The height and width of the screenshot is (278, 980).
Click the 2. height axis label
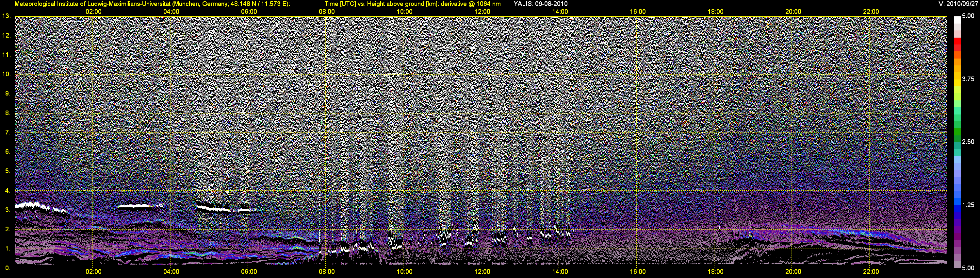[8, 229]
